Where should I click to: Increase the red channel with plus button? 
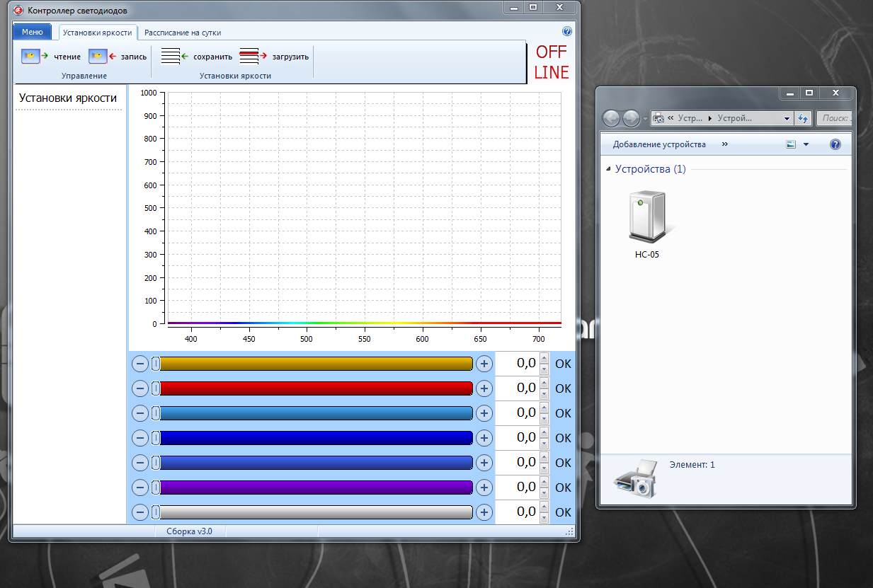point(484,388)
